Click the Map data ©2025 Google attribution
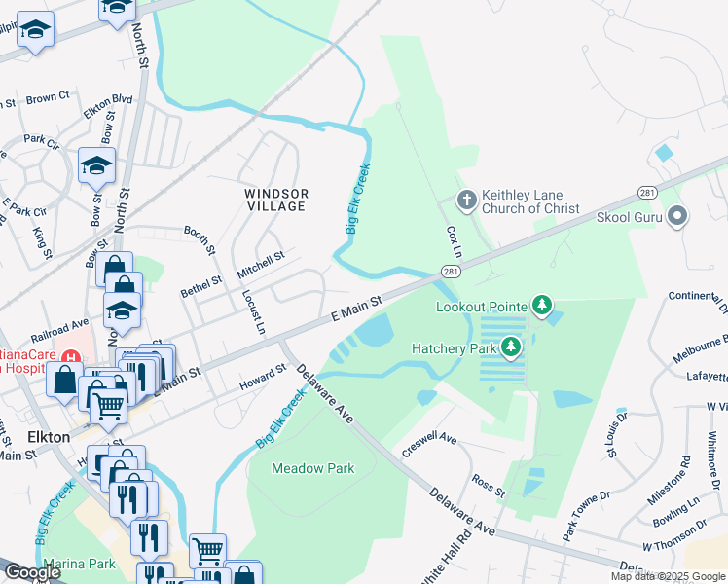 point(669,577)
